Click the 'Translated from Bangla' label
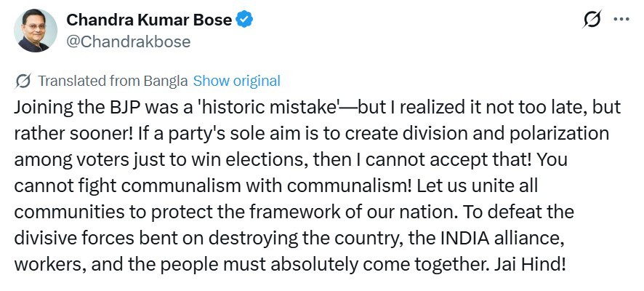This screenshot has width=644, height=291. point(113,81)
